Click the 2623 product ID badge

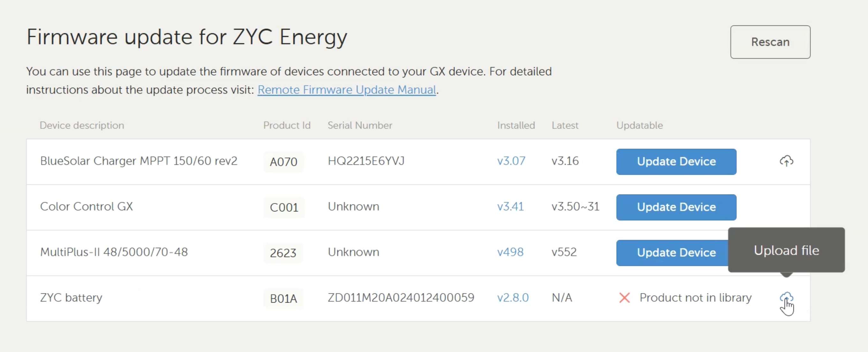pos(283,253)
